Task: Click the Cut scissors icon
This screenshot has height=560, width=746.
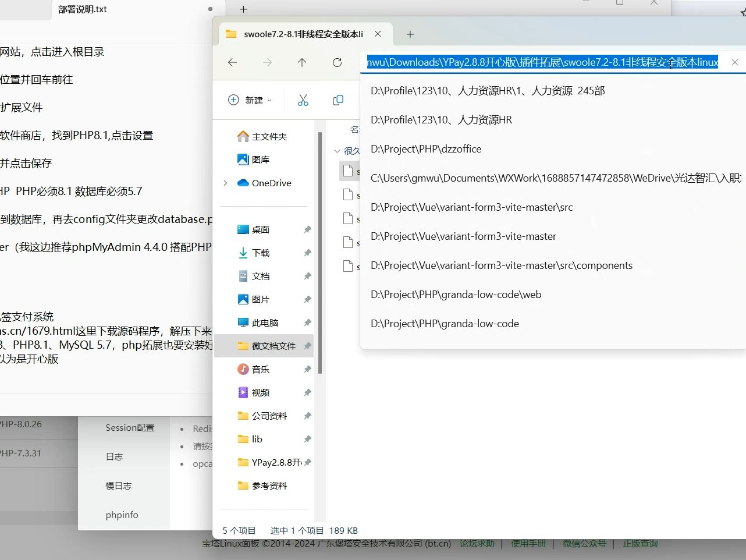Action: (x=303, y=100)
